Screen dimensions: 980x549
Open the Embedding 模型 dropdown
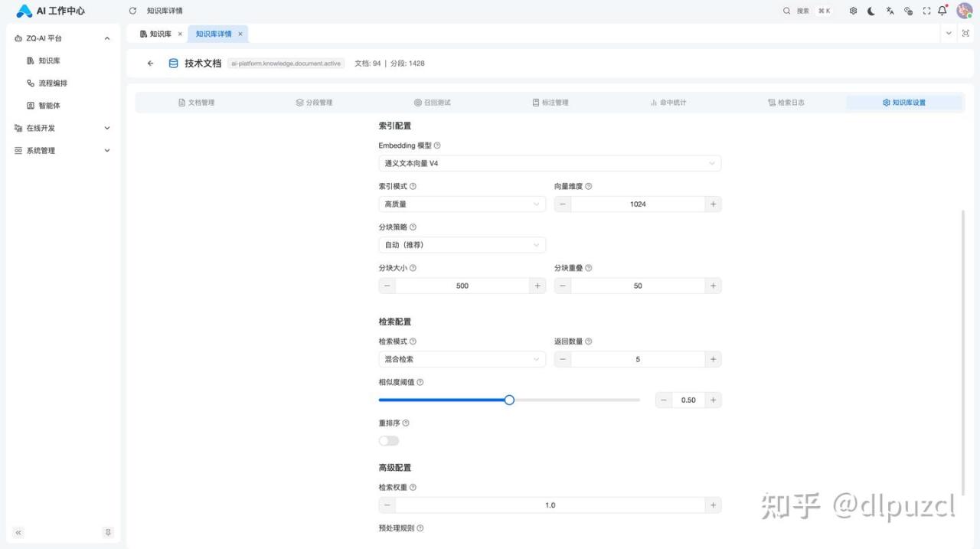[549, 163]
